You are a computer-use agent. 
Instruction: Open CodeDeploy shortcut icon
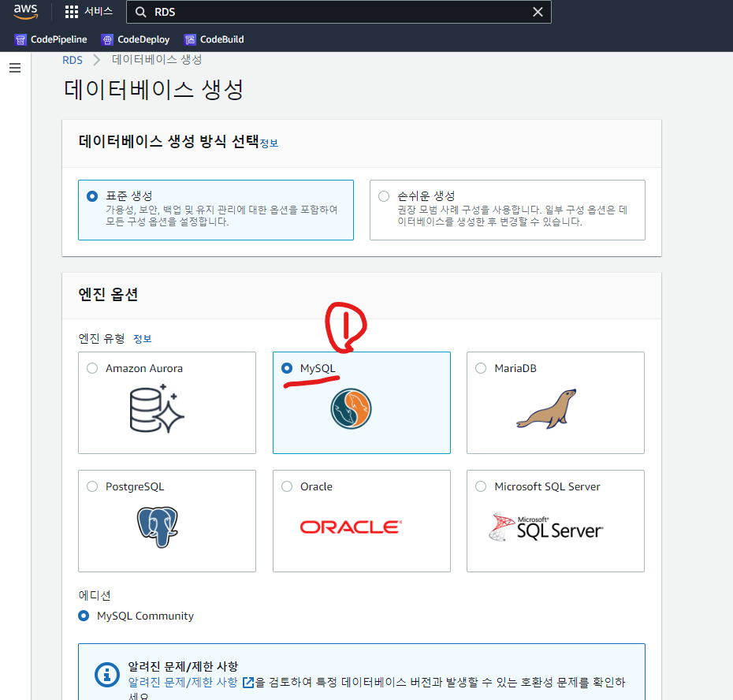click(x=107, y=39)
